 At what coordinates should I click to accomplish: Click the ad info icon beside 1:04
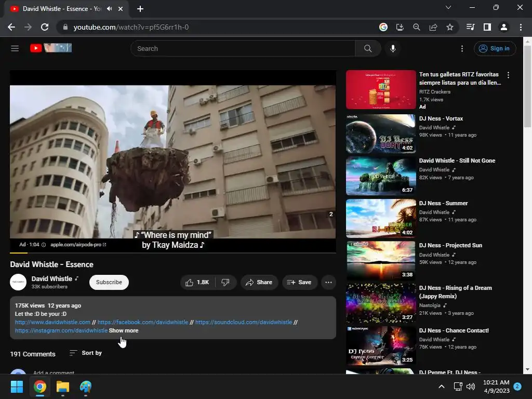(x=44, y=245)
